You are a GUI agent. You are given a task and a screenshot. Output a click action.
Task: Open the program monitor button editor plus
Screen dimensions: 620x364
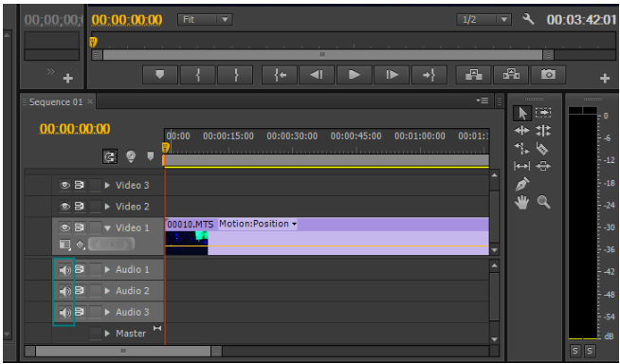(x=605, y=79)
